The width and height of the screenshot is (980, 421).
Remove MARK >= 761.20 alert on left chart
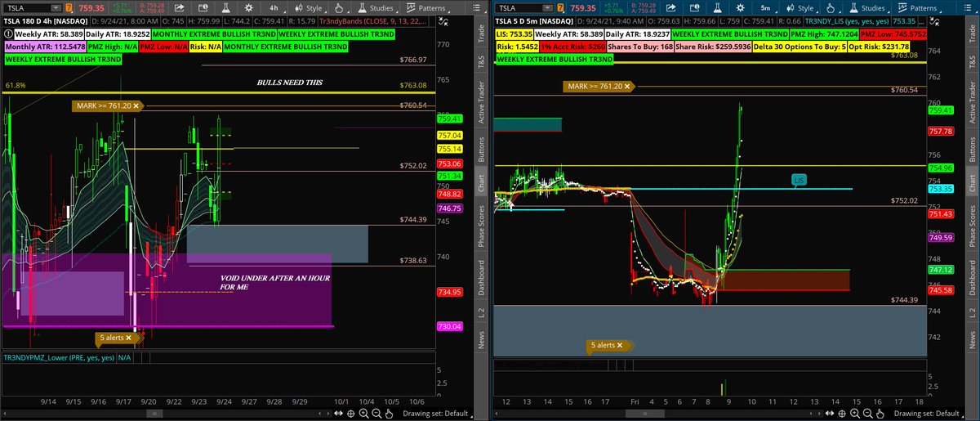136,105
